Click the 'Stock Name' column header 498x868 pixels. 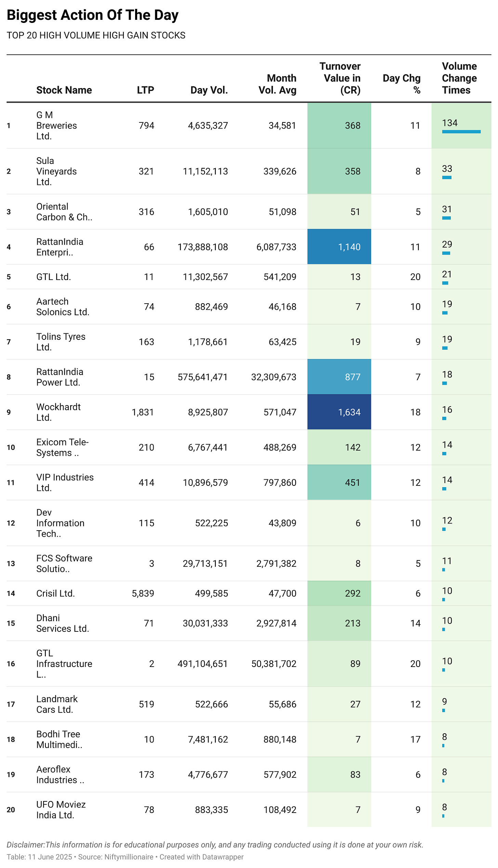[x=64, y=90]
